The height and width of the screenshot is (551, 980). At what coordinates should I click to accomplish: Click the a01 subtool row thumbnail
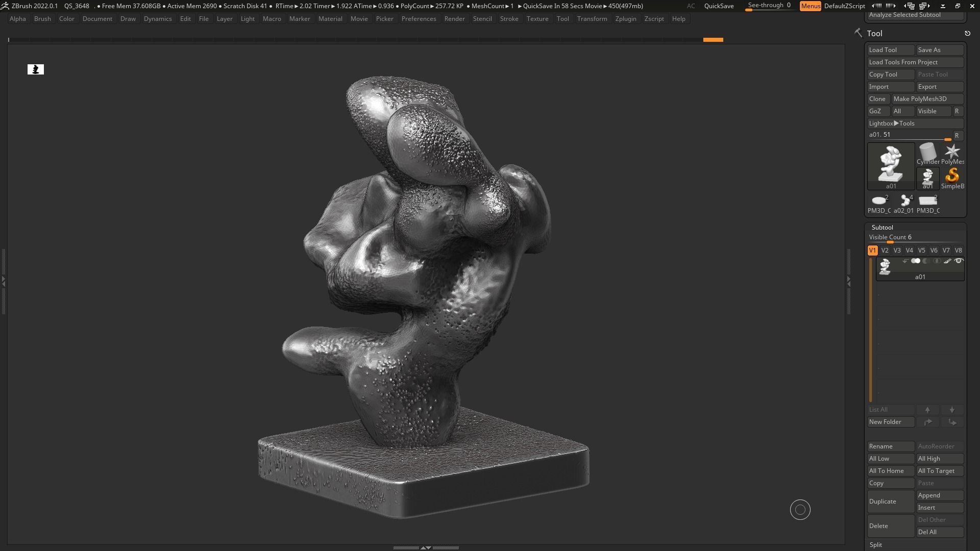(885, 267)
